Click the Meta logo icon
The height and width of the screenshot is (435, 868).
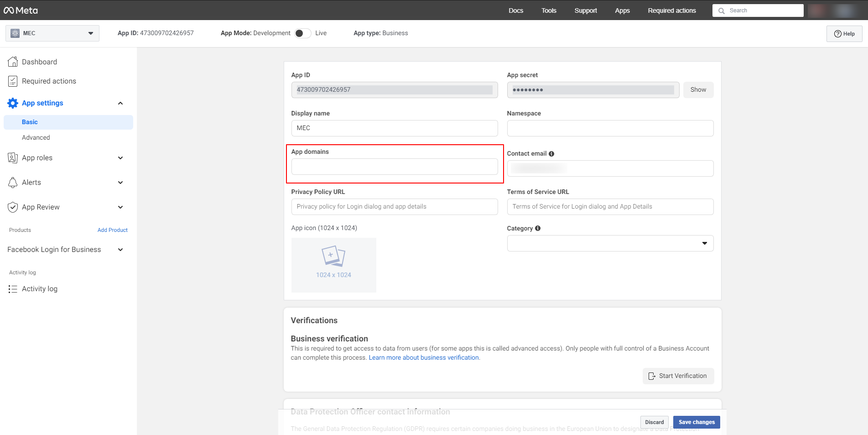9,10
